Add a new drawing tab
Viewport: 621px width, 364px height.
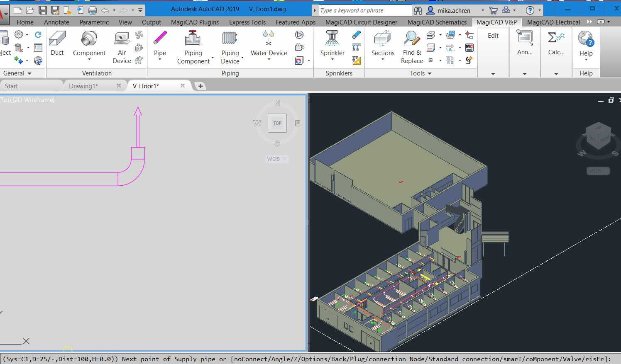pyautogui.click(x=200, y=86)
